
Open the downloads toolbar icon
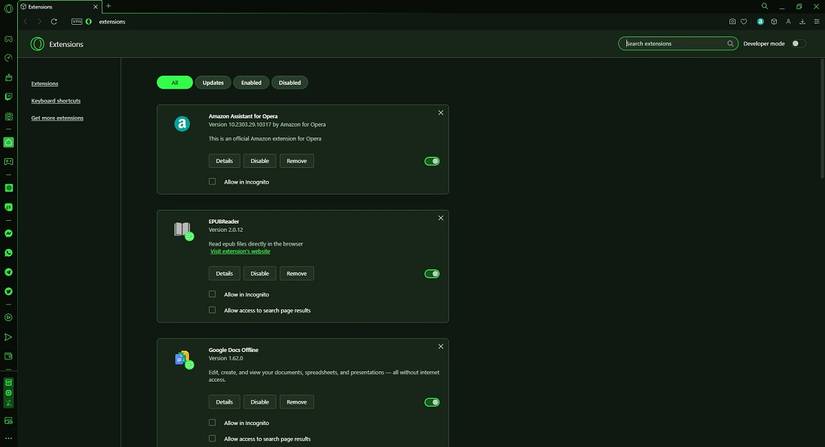coord(802,22)
